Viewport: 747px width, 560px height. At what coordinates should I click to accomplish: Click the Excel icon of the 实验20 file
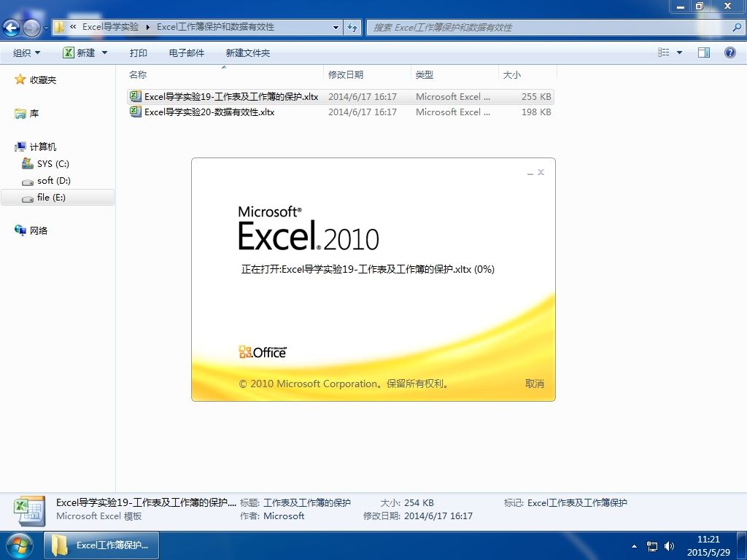(135, 112)
